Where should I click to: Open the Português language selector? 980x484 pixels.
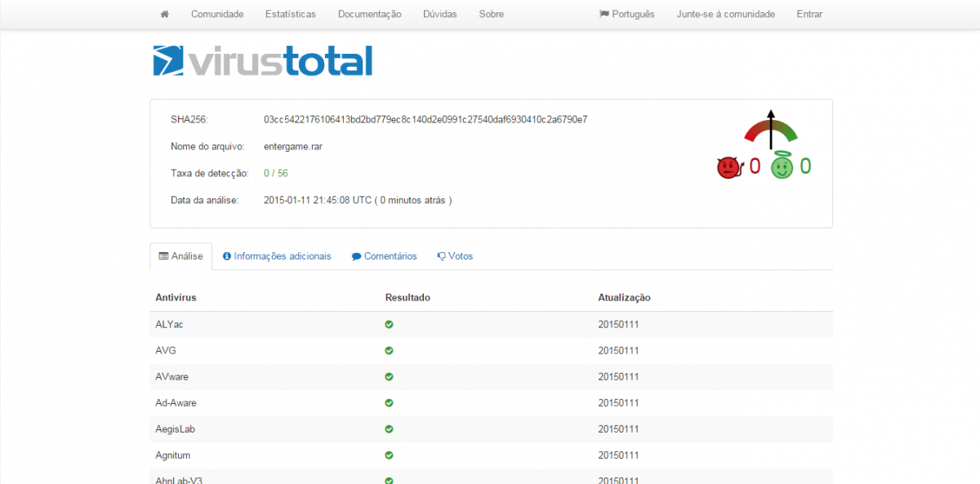pos(627,14)
